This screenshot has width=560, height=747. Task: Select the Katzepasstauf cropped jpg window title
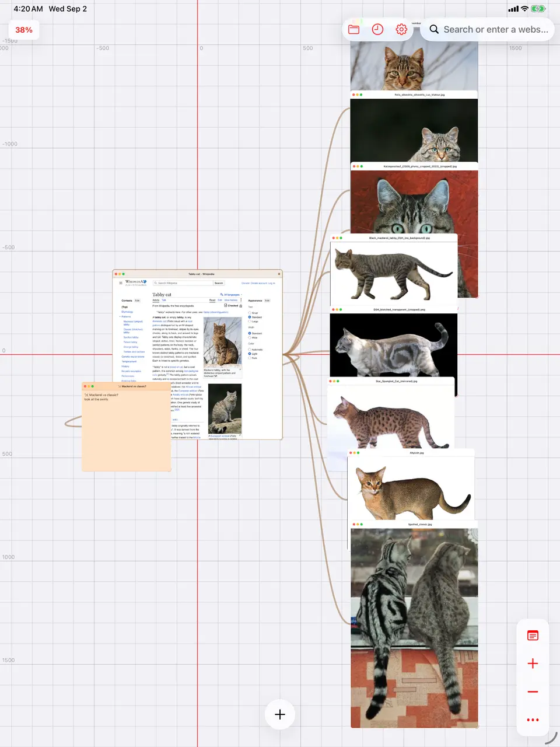(420, 166)
